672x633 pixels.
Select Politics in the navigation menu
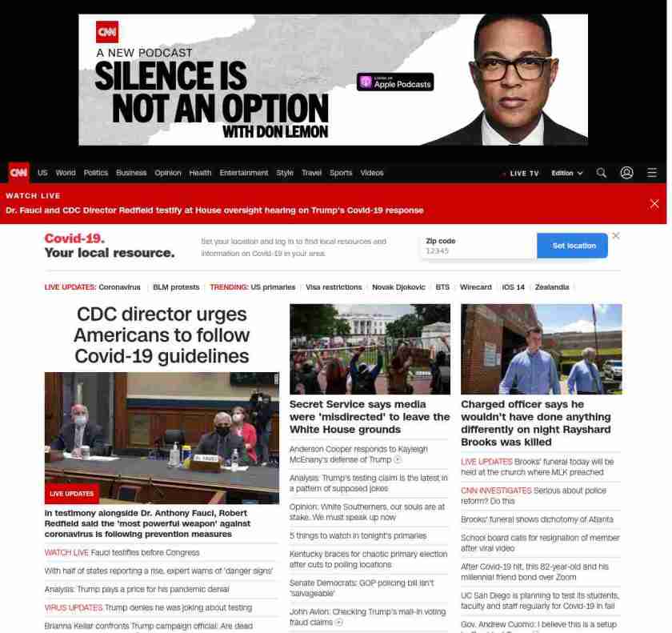pyautogui.click(x=96, y=173)
